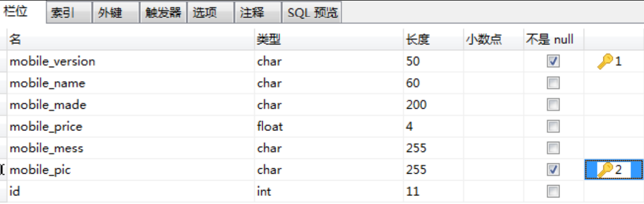The width and height of the screenshot is (644, 204).
Task: Click the 类型 column header
Action: [x=328, y=40]
